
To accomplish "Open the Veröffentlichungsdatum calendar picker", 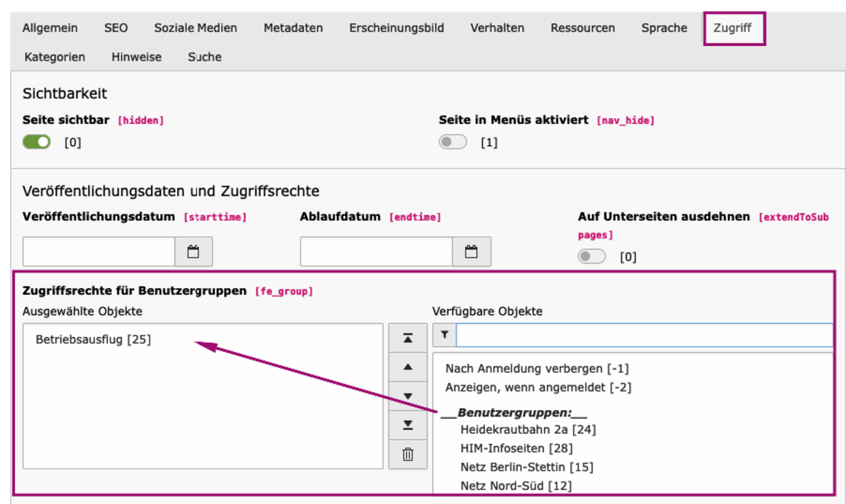I will (193, 252).
